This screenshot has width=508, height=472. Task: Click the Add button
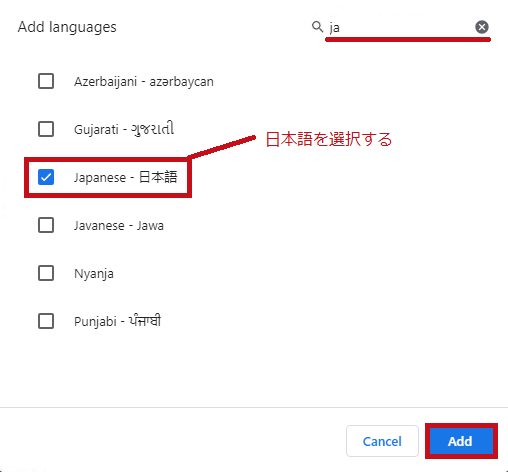coord(460,441)
